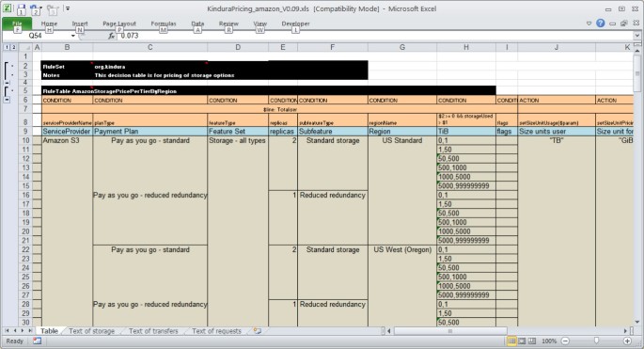Click Reduced redundancy cell in row 16
This screenshot has width=644, height=349.
click(x=332, y=196)
